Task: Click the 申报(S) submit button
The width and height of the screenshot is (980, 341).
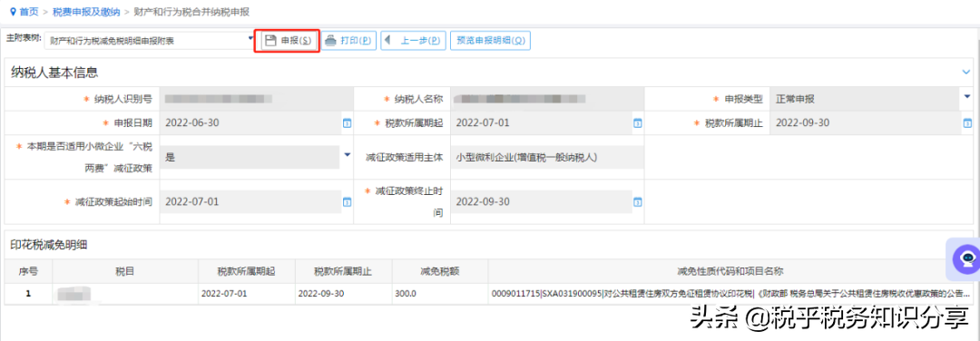Action: coord(288,41)
